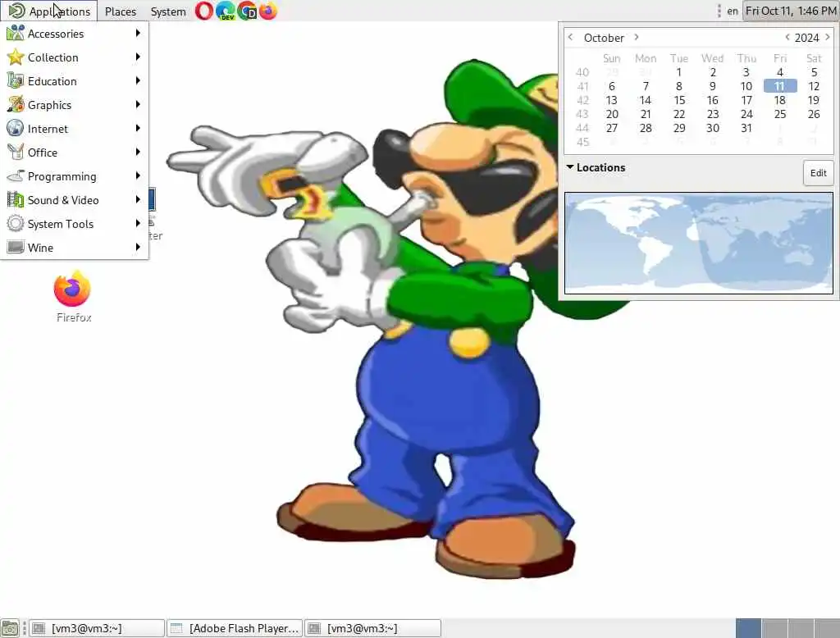Open the Education submenu
Viewport: 840px width, 638px height.
point(75,81)
